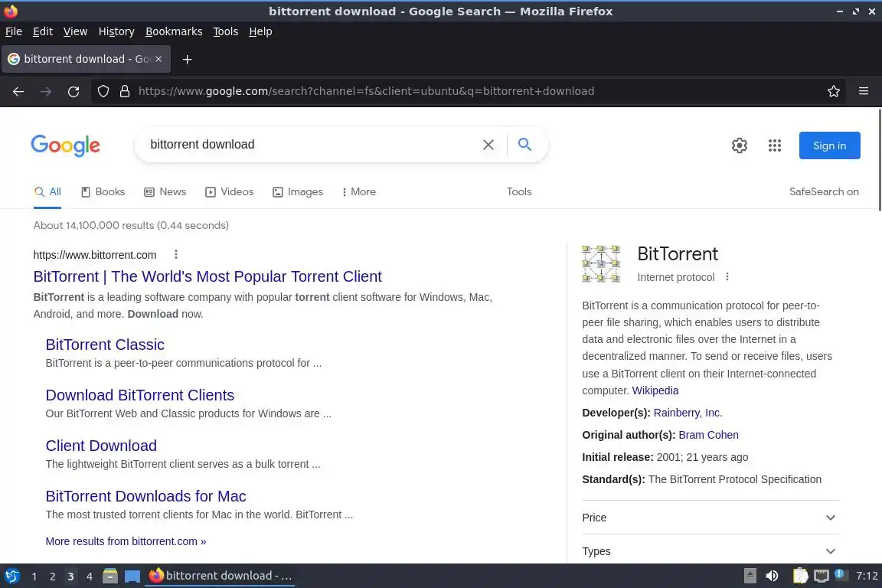Open the File menu
The image size is (882, 588).
[x=14, y=31]
